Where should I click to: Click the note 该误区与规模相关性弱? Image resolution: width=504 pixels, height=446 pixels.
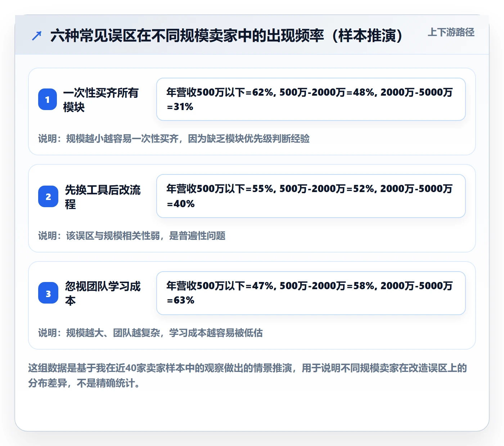132,236
